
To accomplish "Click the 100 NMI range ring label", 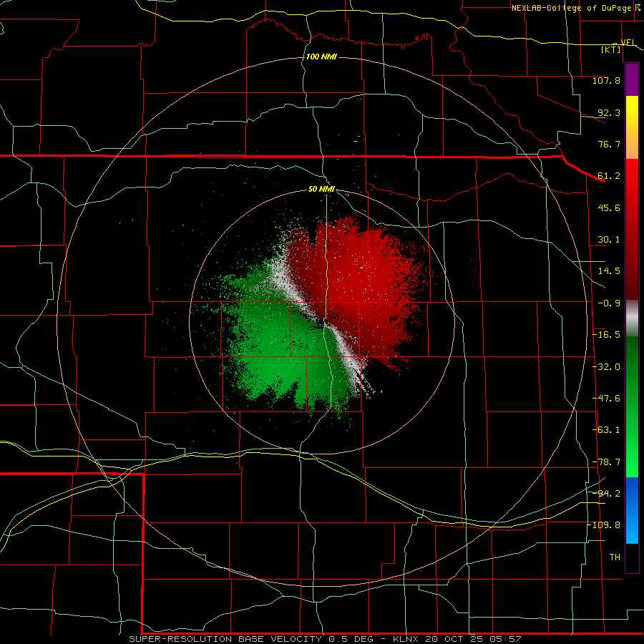I will click(x=321, y=57).
